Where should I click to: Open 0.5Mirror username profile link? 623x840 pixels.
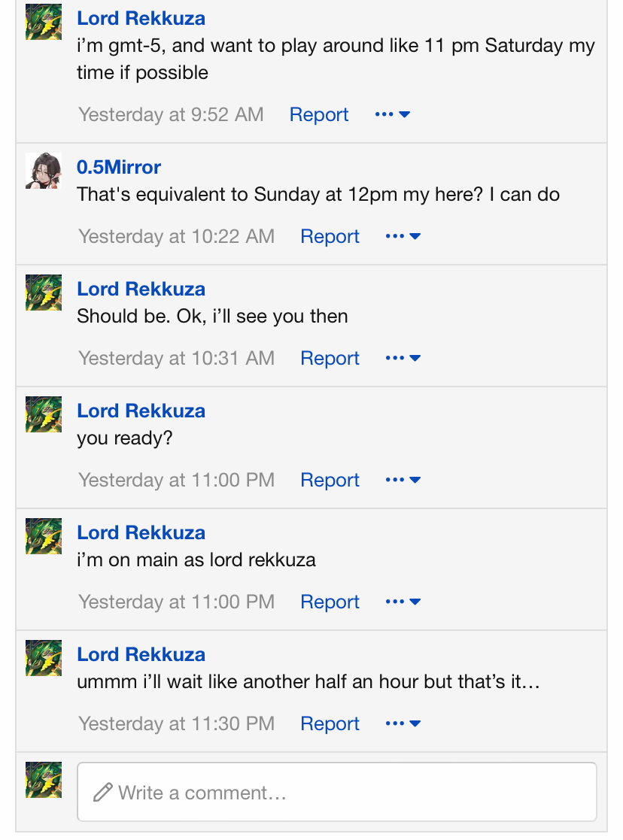119,167
